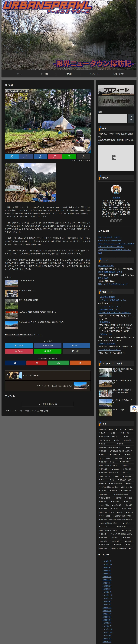The width and height of the screenshot is (138, 644).
Task: Go to previous post ネットメディアの保存性
Action: coord(48,375)
